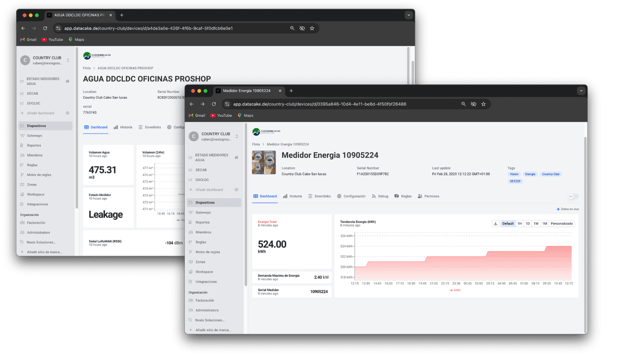Screen dimensions: 644x362
Task: Click Vision tag on energy meter
Action: click(x=514, y=174)
